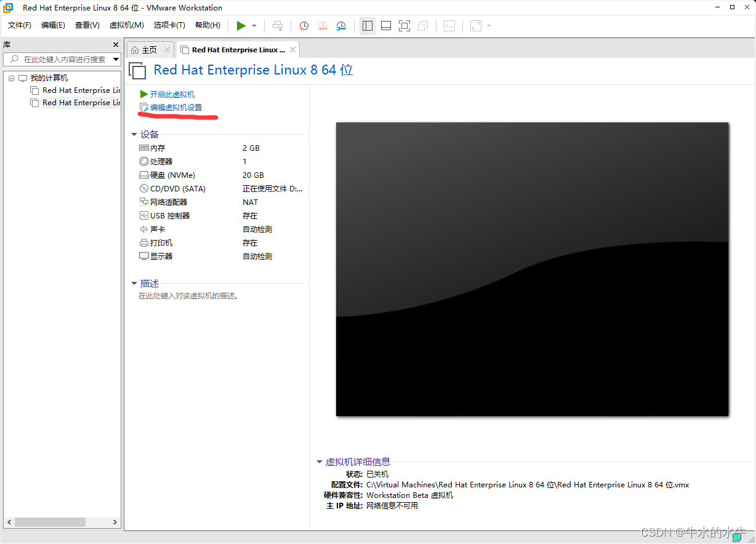Click the Workstation Beta 虚拟机 compatibility value

(409, 495)
